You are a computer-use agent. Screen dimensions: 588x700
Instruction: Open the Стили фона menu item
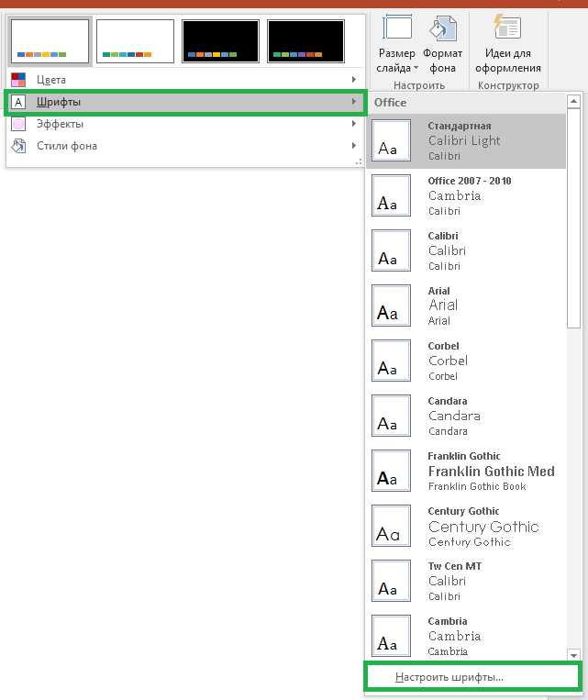[185, 146]
